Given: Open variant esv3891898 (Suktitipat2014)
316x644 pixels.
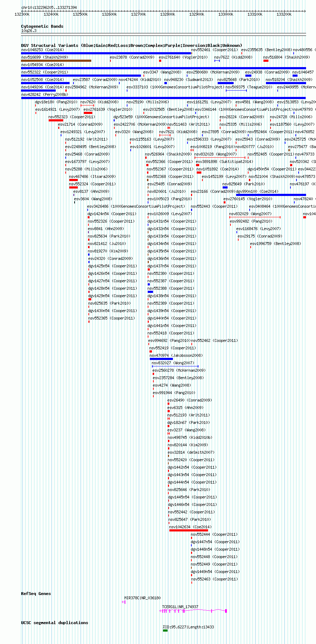Looking at the screenshot, I should pos(224,162).
